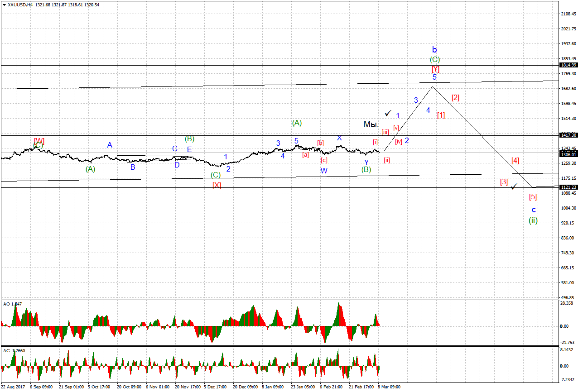Select the checkmark beside the Мы. label

click(388, 113)
